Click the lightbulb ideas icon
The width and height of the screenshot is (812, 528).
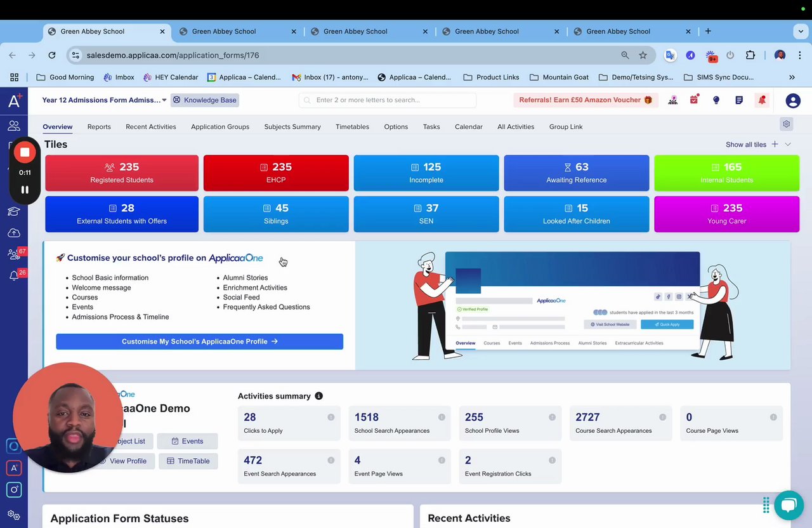pyautogui.click(x=716, y=100)
